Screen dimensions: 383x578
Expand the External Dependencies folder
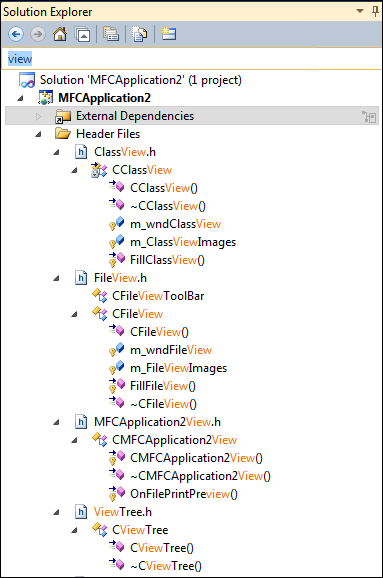(38, 116)
